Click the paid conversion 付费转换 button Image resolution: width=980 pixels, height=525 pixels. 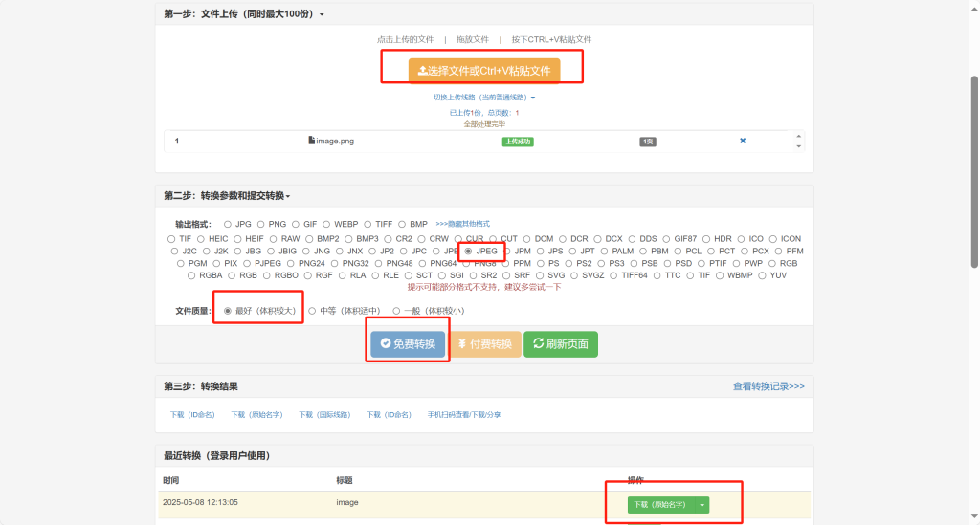point(485,344)
